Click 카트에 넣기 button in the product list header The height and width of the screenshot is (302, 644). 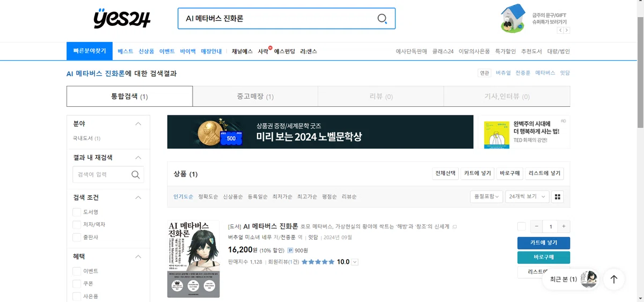tap(478, 173)
